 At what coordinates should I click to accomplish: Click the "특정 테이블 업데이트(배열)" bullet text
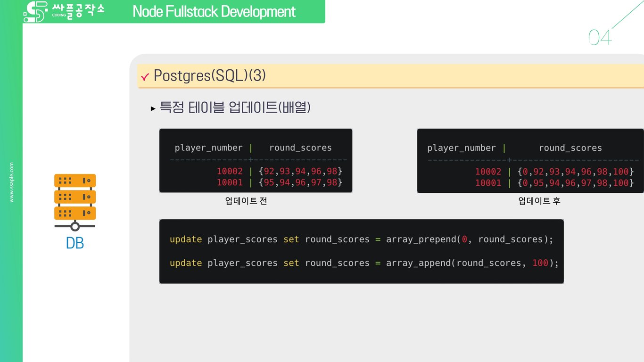(235, 108)
